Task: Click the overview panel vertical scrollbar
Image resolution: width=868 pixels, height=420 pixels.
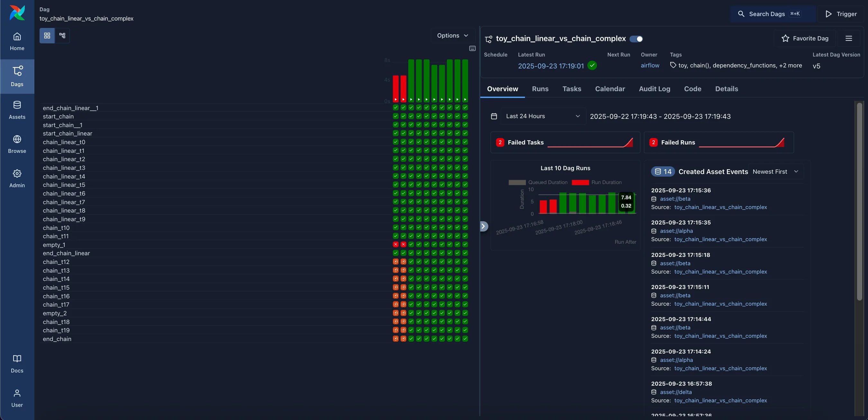Action: [859, 202]
